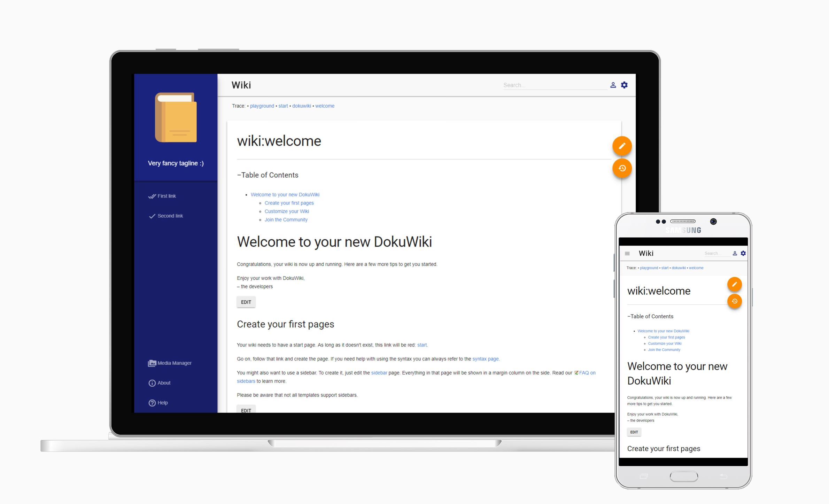Select the wiki:welcome page breadcrumb
The image size is (829, 504).
(325, 106)
